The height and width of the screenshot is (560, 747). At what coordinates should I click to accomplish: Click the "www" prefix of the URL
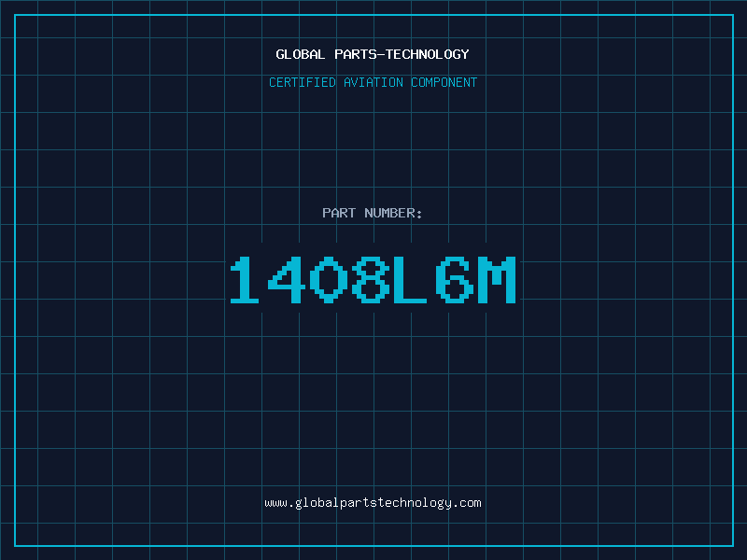(x=275, y=502)
